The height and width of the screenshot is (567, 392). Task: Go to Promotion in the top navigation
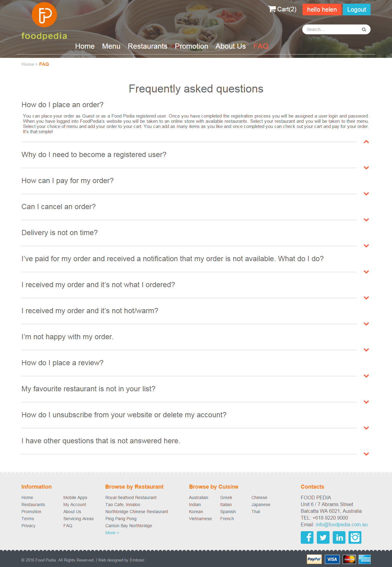(191, 46)
